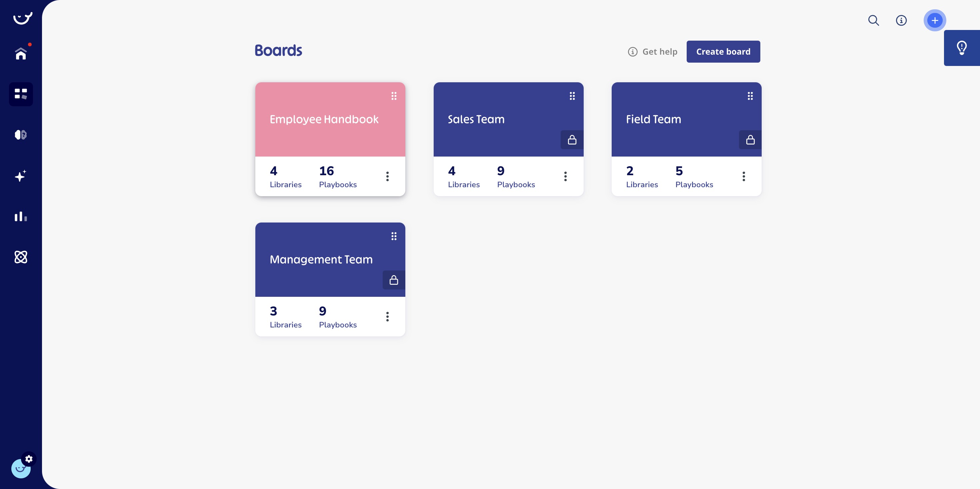Click the top-right info circle icon

[x=901, y=21]
